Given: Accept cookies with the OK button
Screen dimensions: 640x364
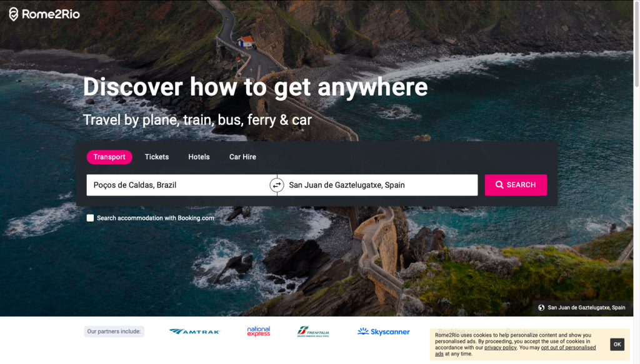Looking at the screenshot, I should [617, 345].
